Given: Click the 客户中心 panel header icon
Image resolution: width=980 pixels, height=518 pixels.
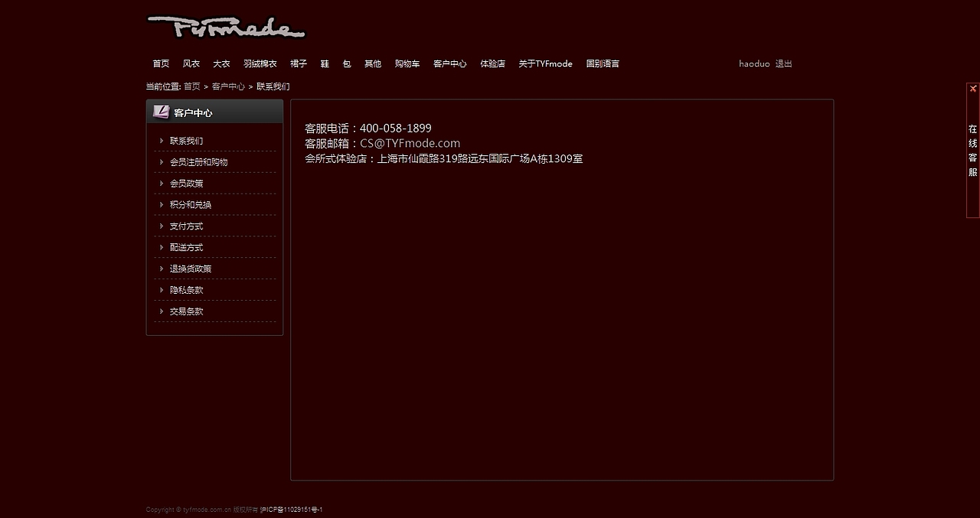Looking at the screenshot, I should [x=161, y=112].
